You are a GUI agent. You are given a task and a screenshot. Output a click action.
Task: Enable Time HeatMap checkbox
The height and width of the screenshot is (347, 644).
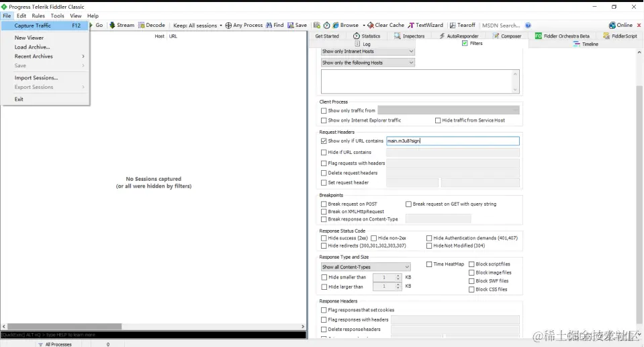(x=429, y=264)
